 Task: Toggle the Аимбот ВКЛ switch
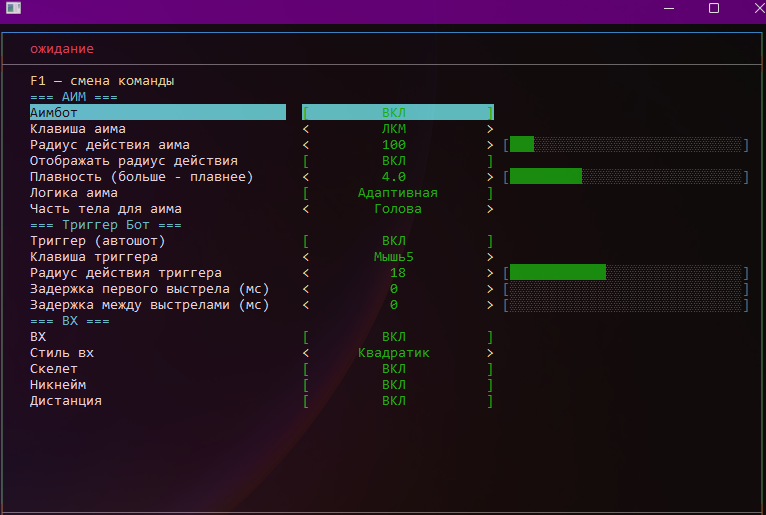(x=398, y=112)
